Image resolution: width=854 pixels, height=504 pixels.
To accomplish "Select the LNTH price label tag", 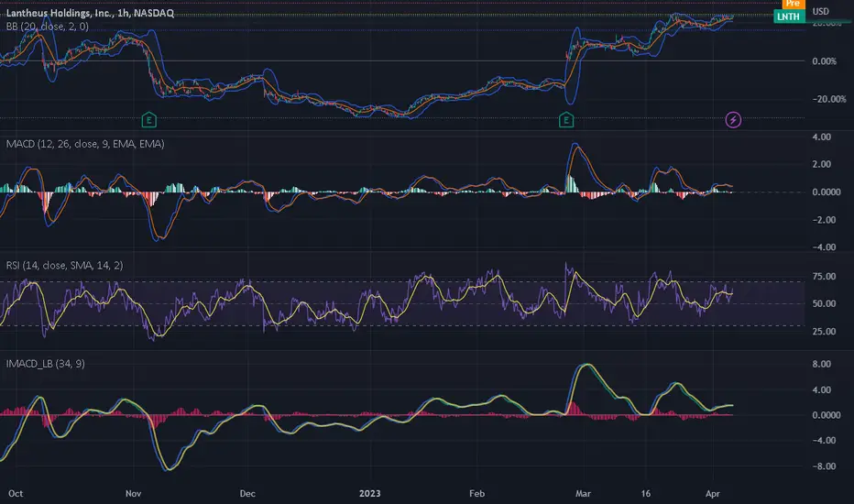I will (789, 16).
